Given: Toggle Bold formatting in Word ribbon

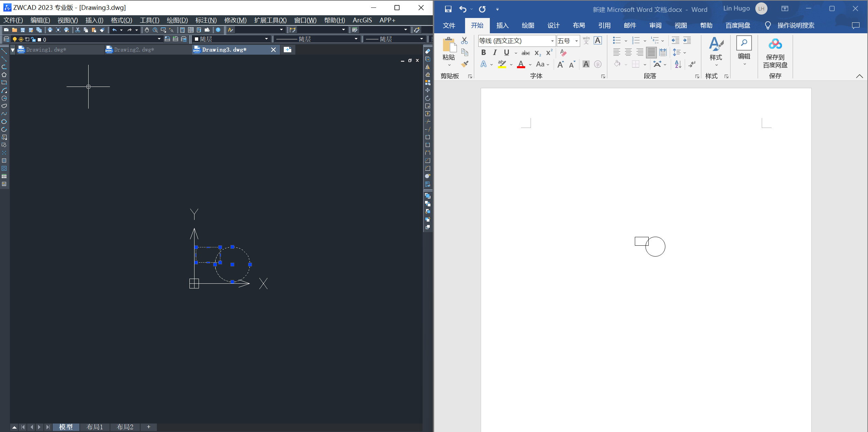Looking at the screenshot, I should [x=484, y=53].
